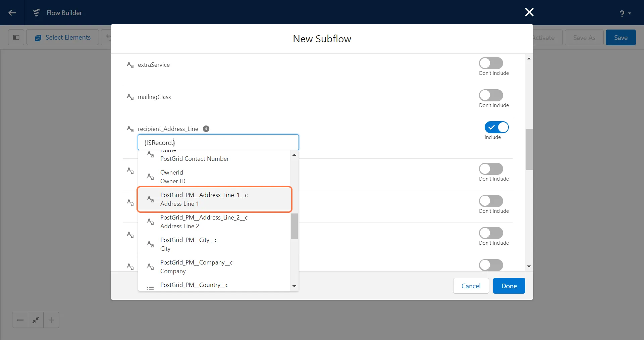Click the info icon beside recipient_Address_Line
This screenshot has width=644, height=340.
pyautogui.click(x=206, y=129)
